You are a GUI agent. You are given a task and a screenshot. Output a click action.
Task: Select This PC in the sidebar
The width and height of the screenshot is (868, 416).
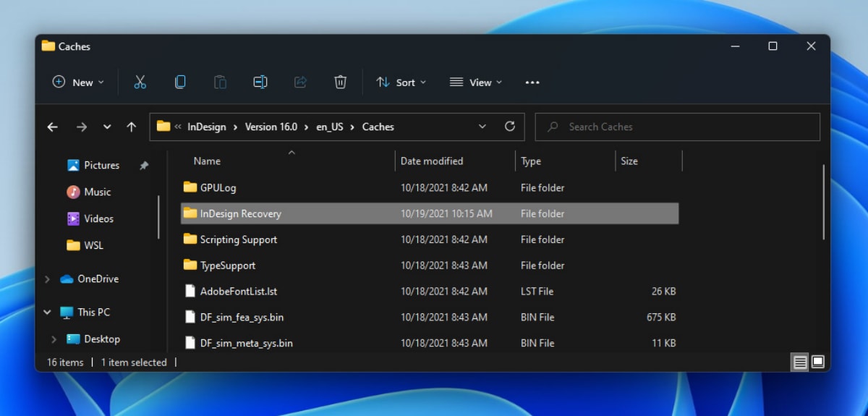[x=94, y=313]
